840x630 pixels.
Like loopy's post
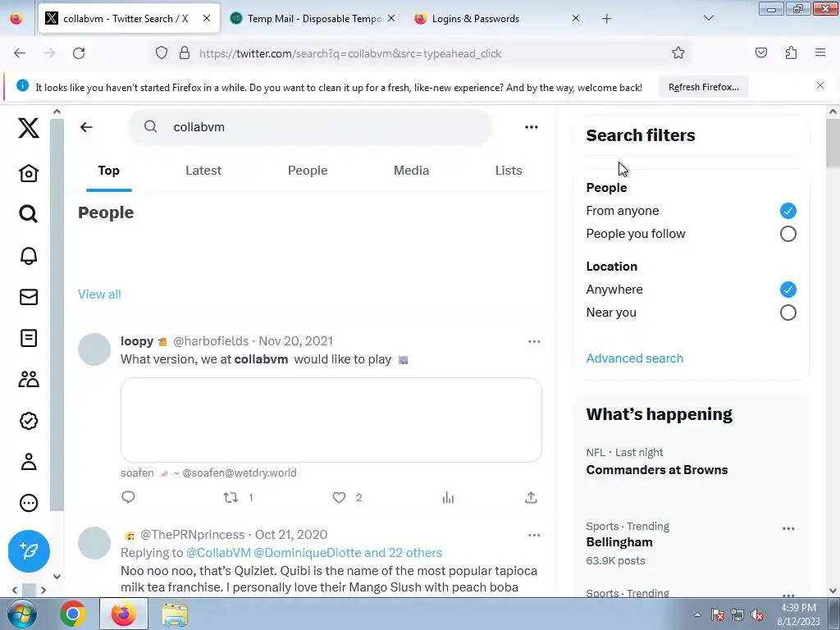[x=339, y=498]
